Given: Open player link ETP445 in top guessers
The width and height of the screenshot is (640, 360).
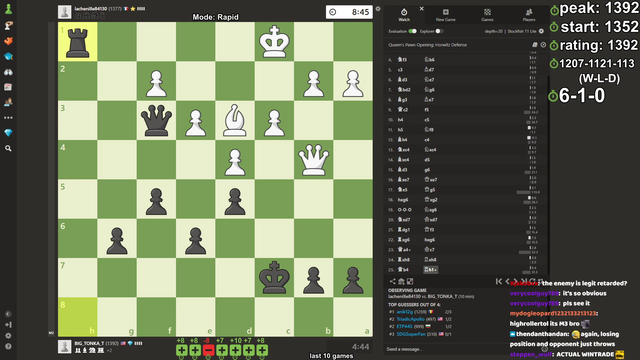Looking at the screenshot, I should pyautogui.click(x=404, y=327).
